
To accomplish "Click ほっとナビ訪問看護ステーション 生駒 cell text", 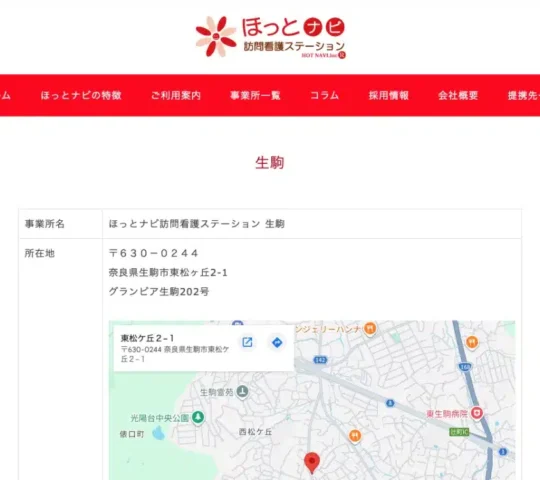I will click(197, 224).
